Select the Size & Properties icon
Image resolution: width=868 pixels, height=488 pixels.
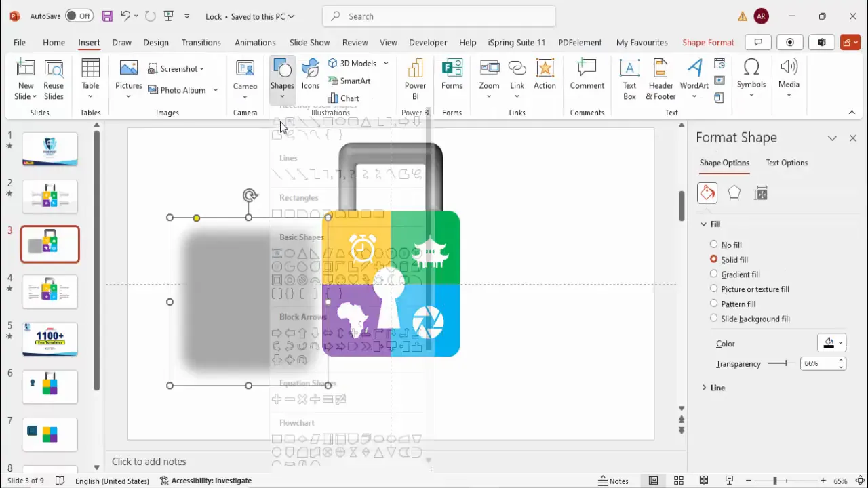[761, 194]
